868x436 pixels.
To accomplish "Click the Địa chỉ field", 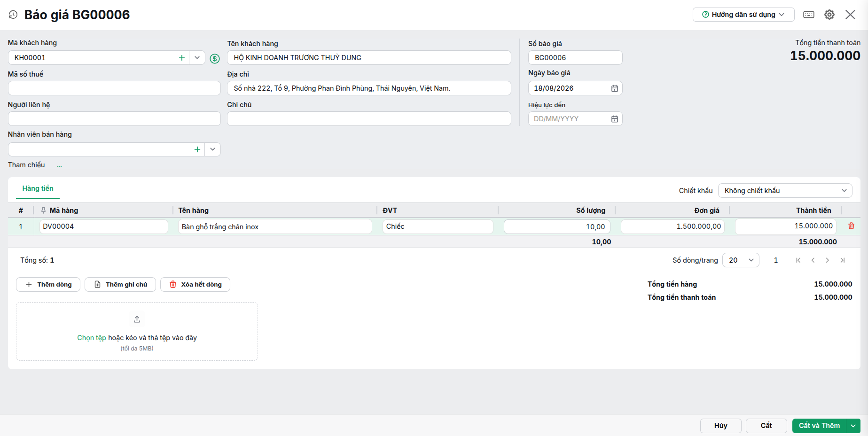I will click(369, 88).
